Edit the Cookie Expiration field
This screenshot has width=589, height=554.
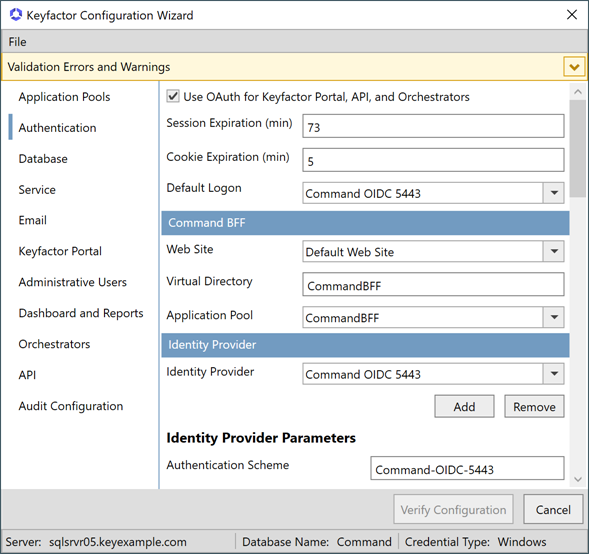433,160
